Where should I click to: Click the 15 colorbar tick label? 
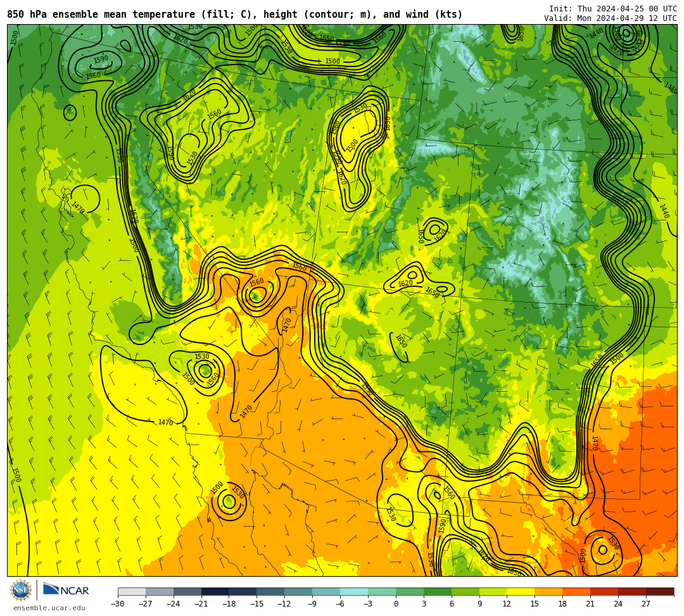point(535,604)
